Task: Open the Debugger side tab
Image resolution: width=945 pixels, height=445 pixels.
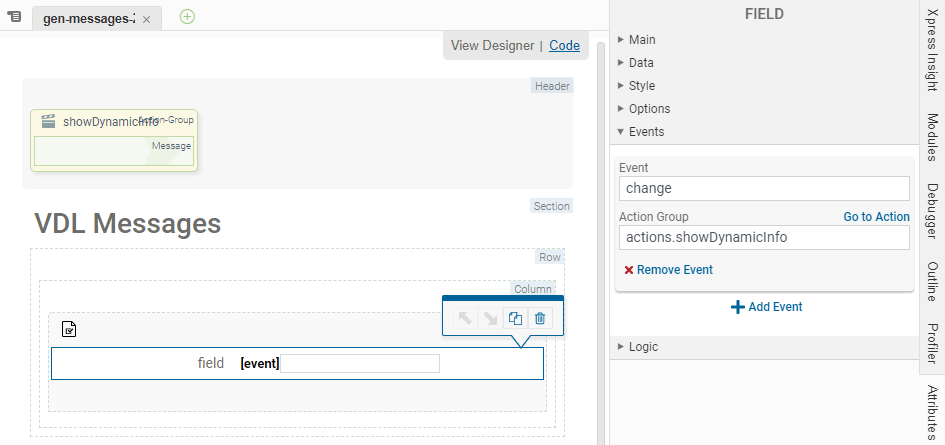Action: click(x=931, y=211)
